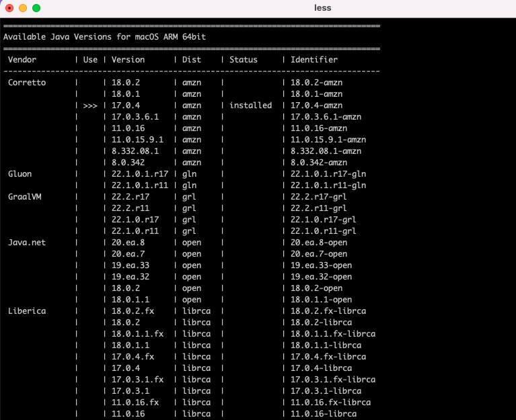516x420 pixels.
Task: Click Corretto version cell 8.332.08.1
Action: tap(135, 151)
